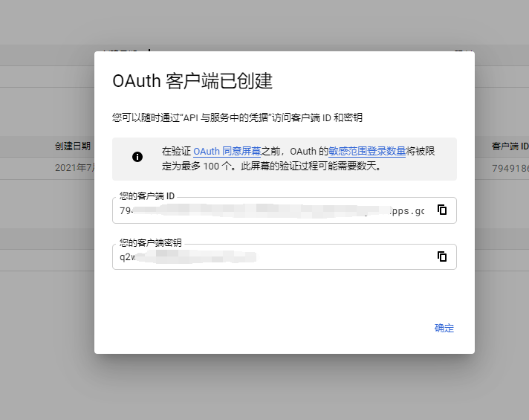Click the .pps.gc end of client ID

(x=407, y=211)
